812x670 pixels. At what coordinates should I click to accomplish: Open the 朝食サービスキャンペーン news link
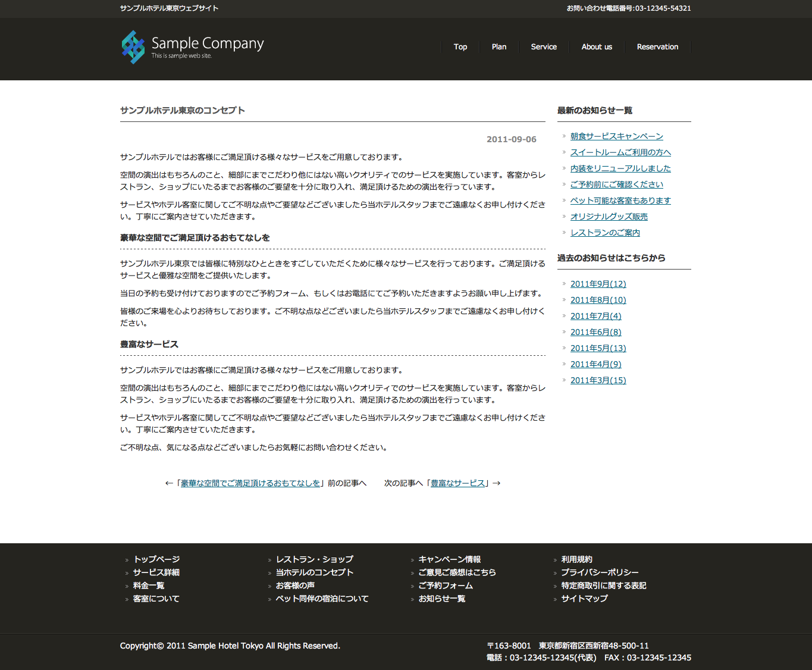[x=616, y=136]
